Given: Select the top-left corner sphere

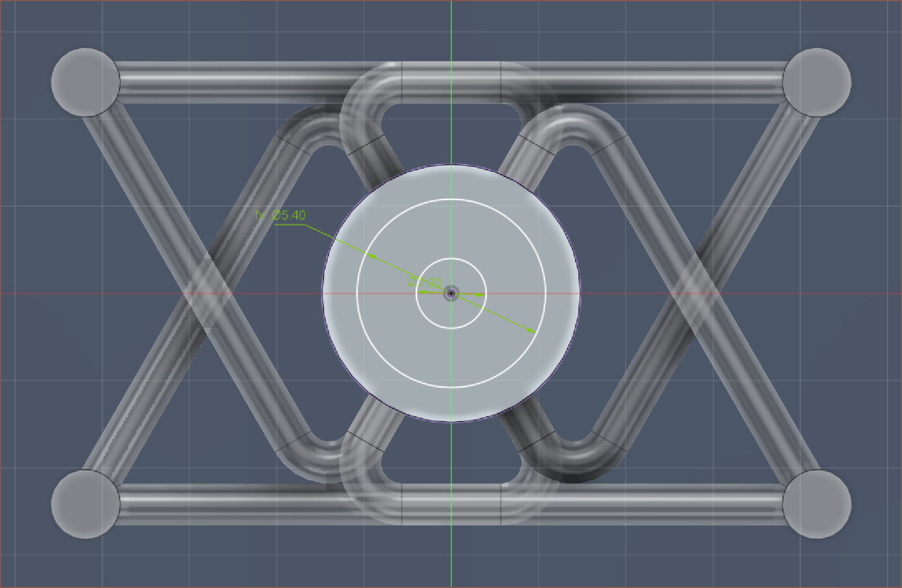Looking at the screenshot, I should 85,82.
